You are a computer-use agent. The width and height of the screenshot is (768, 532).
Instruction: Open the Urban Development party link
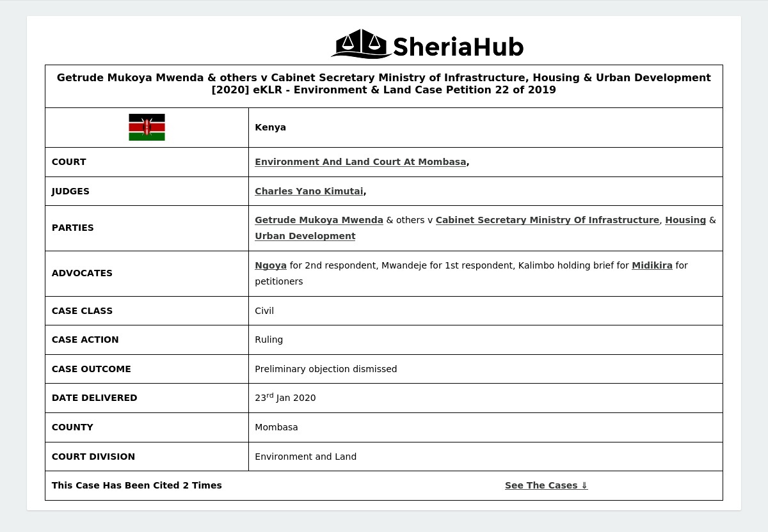[x=305, y=236]
